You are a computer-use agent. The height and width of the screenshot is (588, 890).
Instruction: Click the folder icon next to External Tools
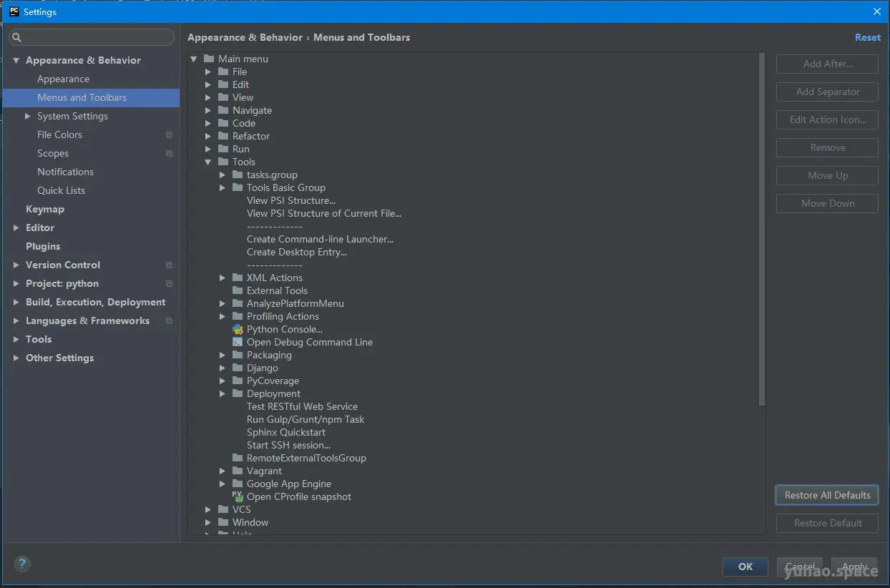click(x=238, y=290)
